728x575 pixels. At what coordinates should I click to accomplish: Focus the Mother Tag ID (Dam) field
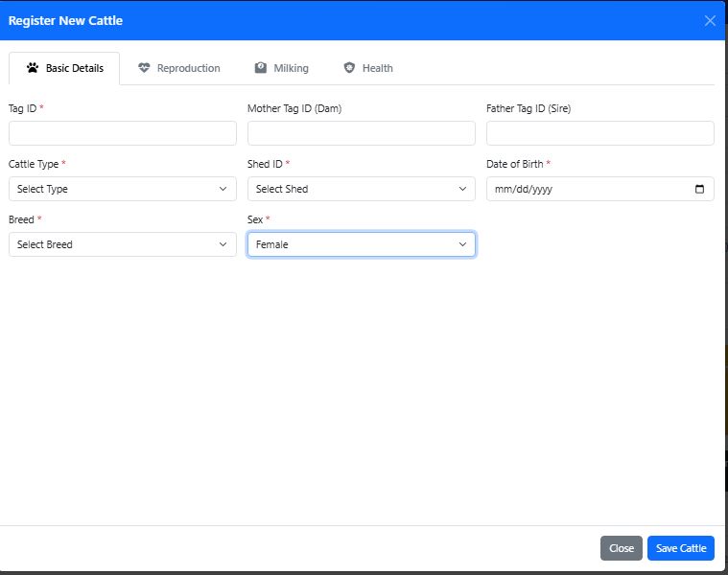361,133
